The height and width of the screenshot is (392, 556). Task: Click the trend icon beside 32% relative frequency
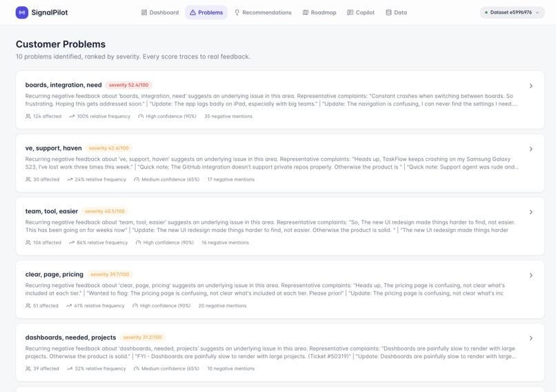pos(70,369)
